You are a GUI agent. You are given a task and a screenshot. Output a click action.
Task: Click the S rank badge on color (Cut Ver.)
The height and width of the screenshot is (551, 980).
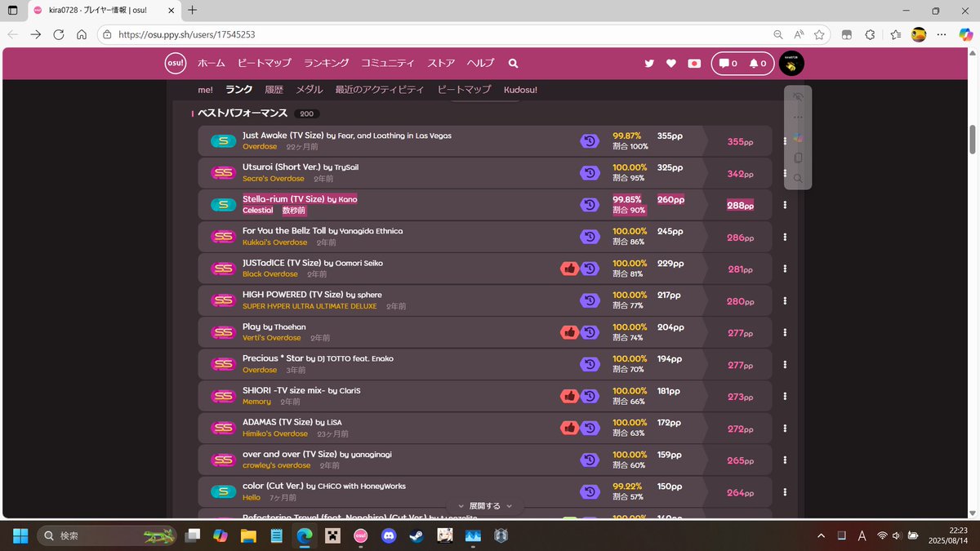click(223, 491)
